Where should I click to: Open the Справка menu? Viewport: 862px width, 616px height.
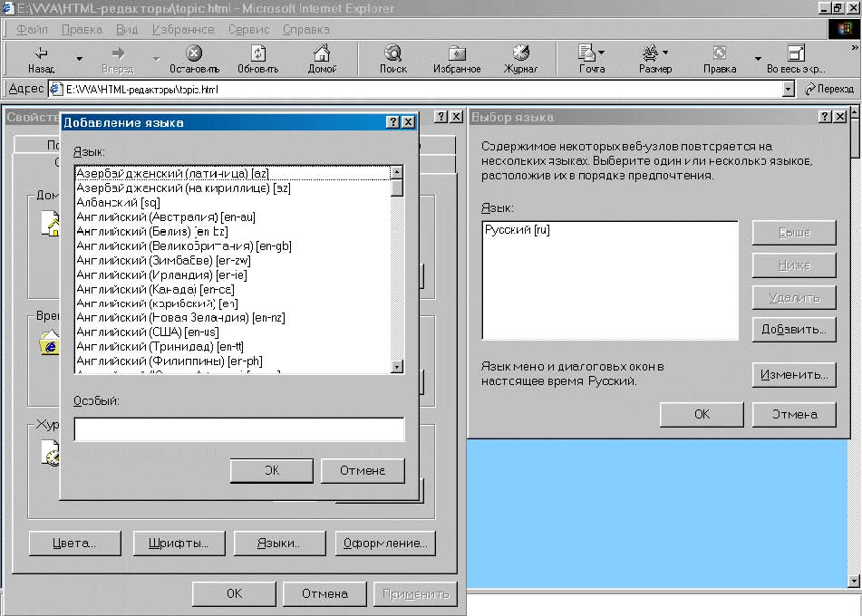306,29
